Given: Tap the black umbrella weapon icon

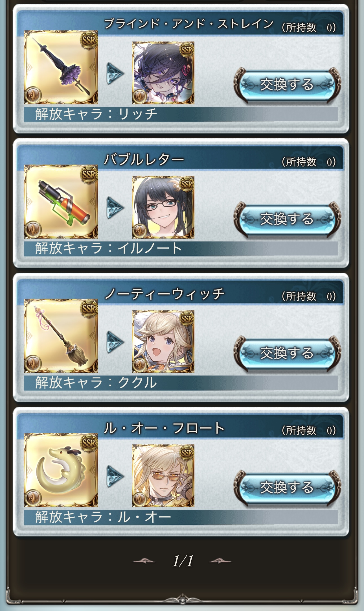Looking at the screenshot, I should point(61,67).
